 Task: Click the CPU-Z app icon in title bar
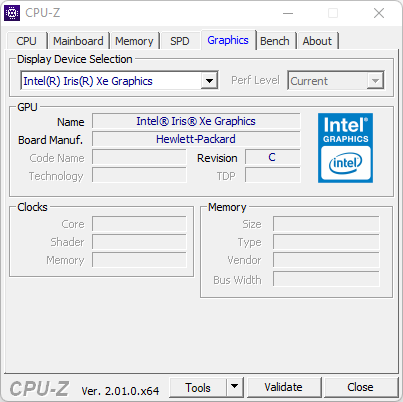click(12, 13)
